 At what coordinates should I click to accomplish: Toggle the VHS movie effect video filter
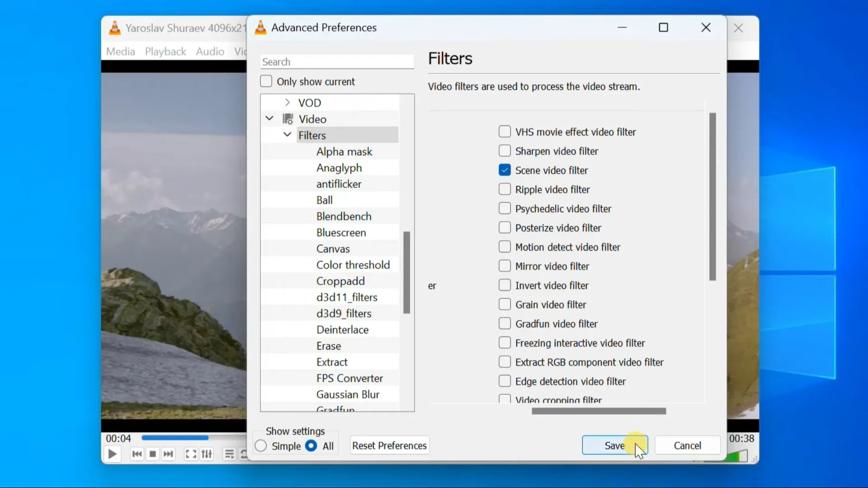pos(505,131)
